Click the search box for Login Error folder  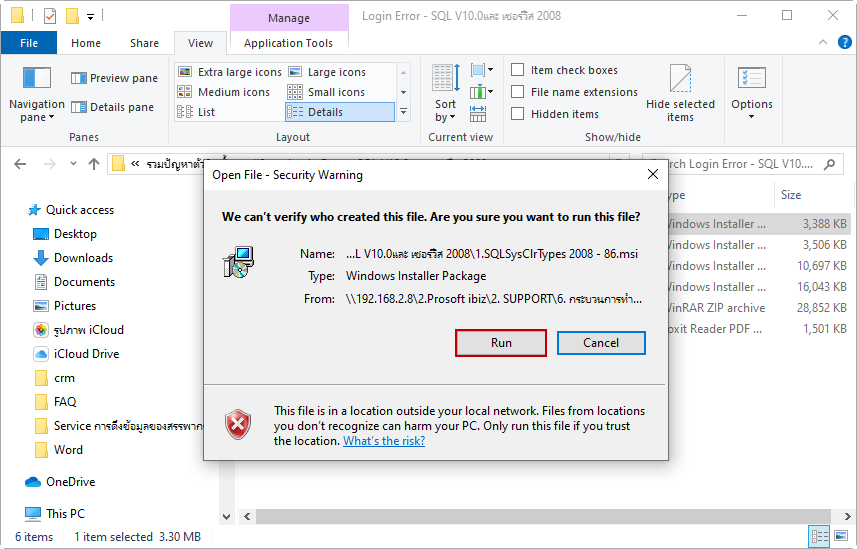741,164
